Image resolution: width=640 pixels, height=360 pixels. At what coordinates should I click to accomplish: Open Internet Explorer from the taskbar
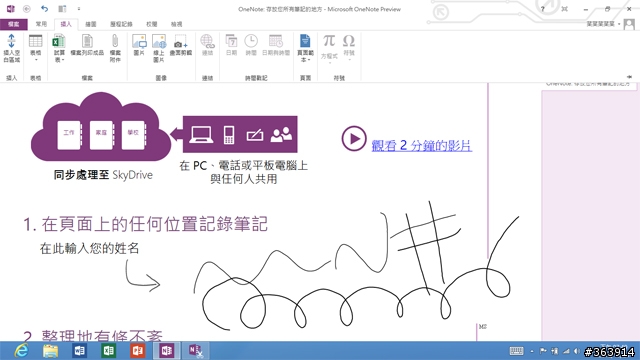click(x=21, y=351)
